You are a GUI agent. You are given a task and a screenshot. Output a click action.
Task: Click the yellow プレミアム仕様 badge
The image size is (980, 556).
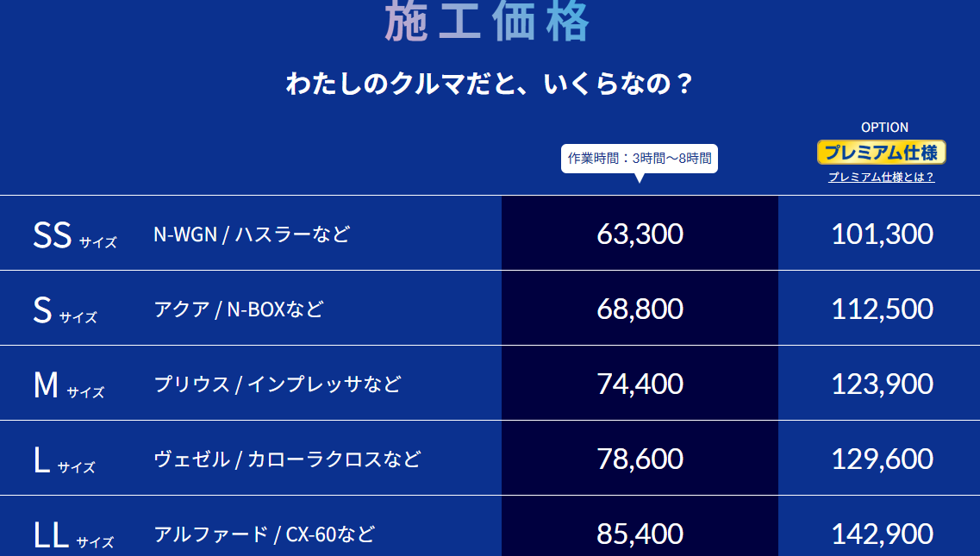click(882, 153)
